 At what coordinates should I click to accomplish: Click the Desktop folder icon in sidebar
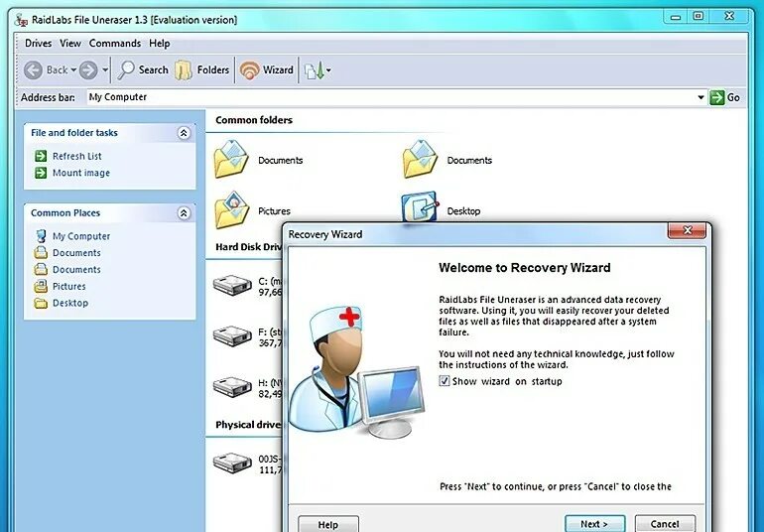coord(41,304)
